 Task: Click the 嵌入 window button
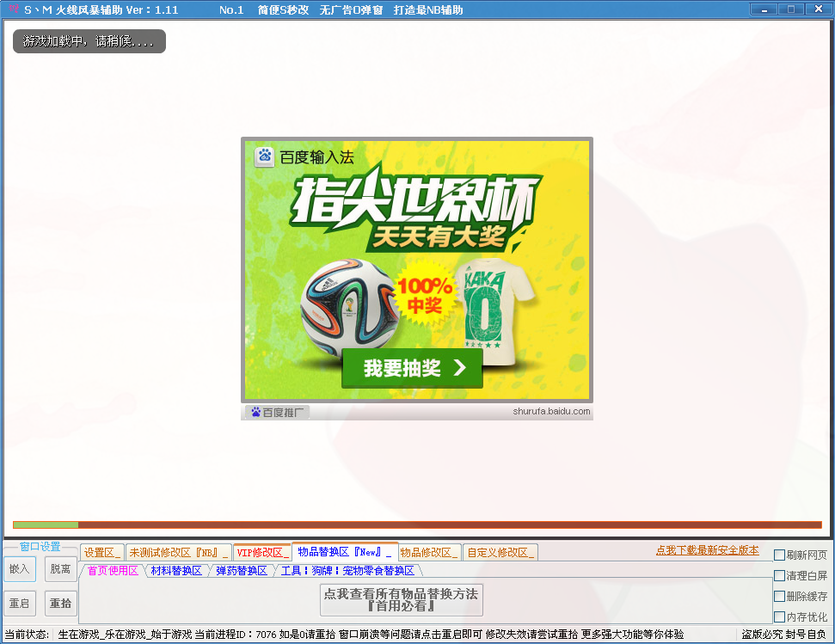20,569
